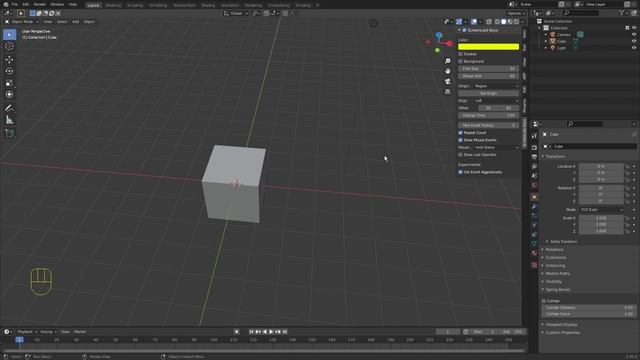
Task: Switch to the Sculpting workspace tab
Action: 135,5
